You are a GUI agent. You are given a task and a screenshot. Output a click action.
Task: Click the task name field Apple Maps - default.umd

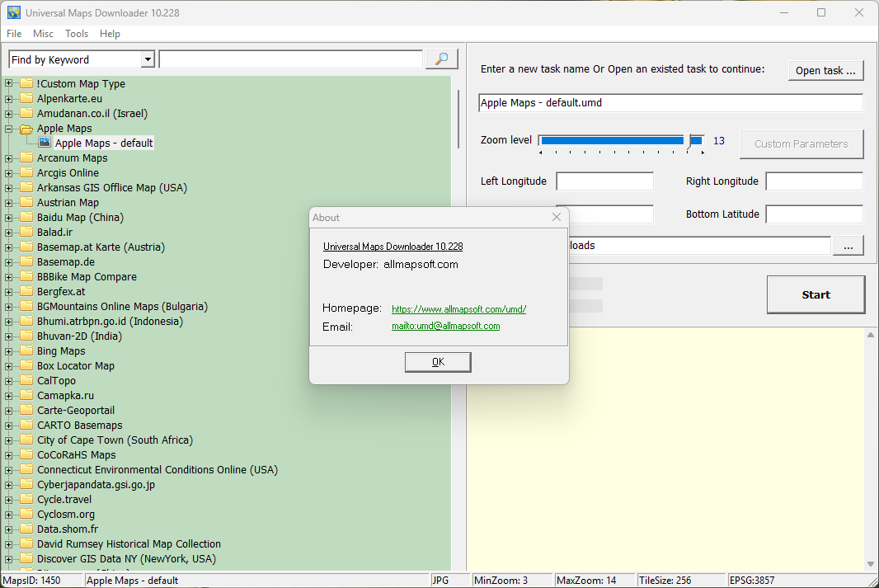pyautogui.click(x=670, y=102)
